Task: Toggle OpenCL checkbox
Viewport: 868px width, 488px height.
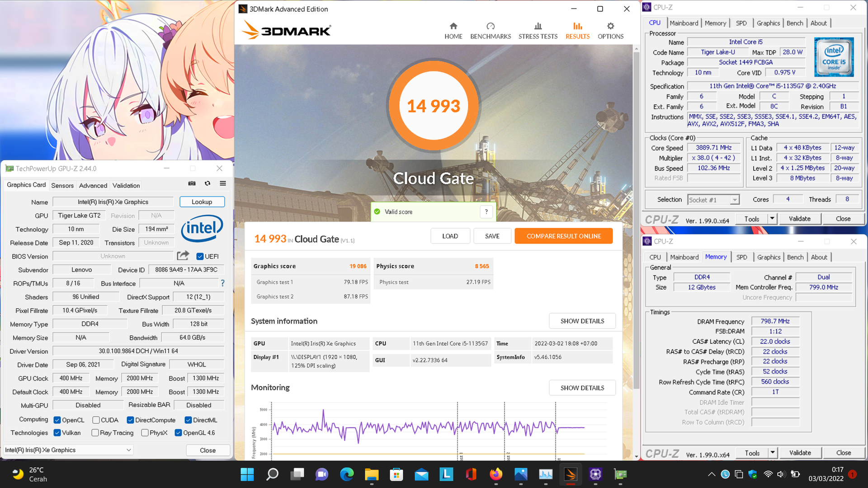Action: (57, 420)
